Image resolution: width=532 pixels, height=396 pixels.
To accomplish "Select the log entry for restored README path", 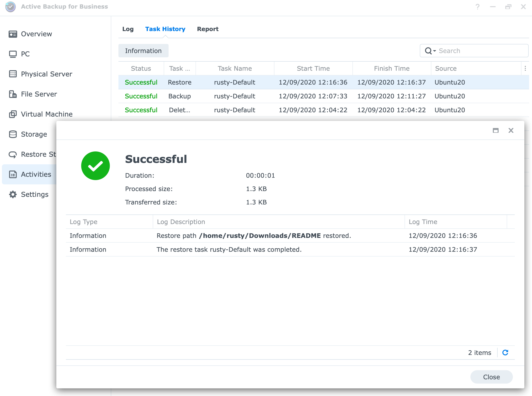I will [x=290, y=236].
